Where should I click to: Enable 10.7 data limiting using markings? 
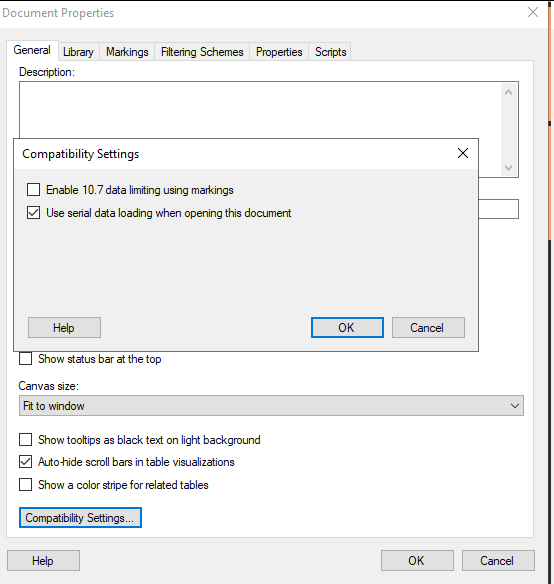click(x=34, y=190)
